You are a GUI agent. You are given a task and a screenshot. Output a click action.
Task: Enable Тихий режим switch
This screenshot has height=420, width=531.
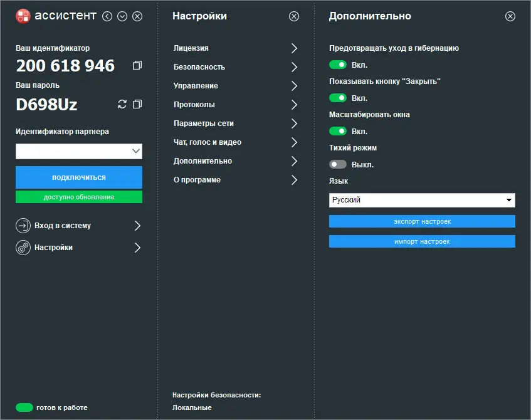coord(338,164)
